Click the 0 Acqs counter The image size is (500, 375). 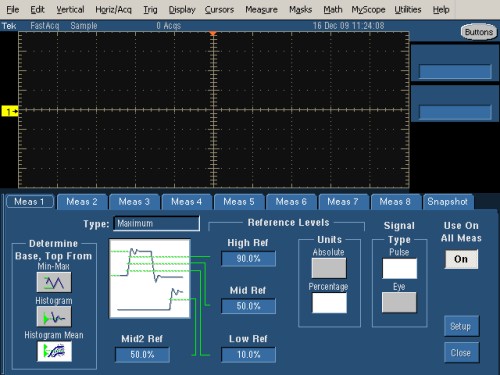click(169, 26)
